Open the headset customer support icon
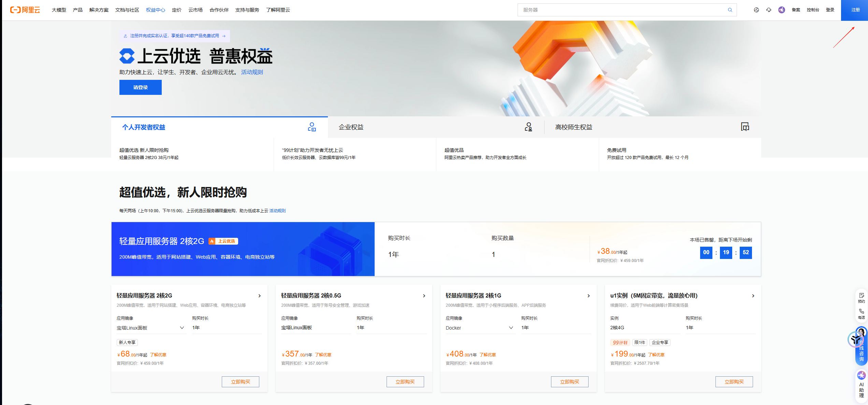This screenshot has height=405, width=868. pyautogui.click(x=768, y=10)
